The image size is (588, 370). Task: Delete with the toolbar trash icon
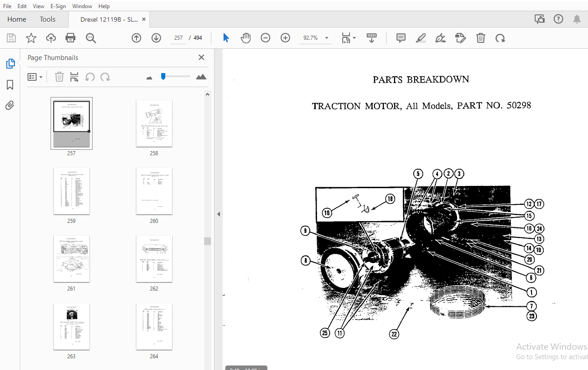coord(481,38)
